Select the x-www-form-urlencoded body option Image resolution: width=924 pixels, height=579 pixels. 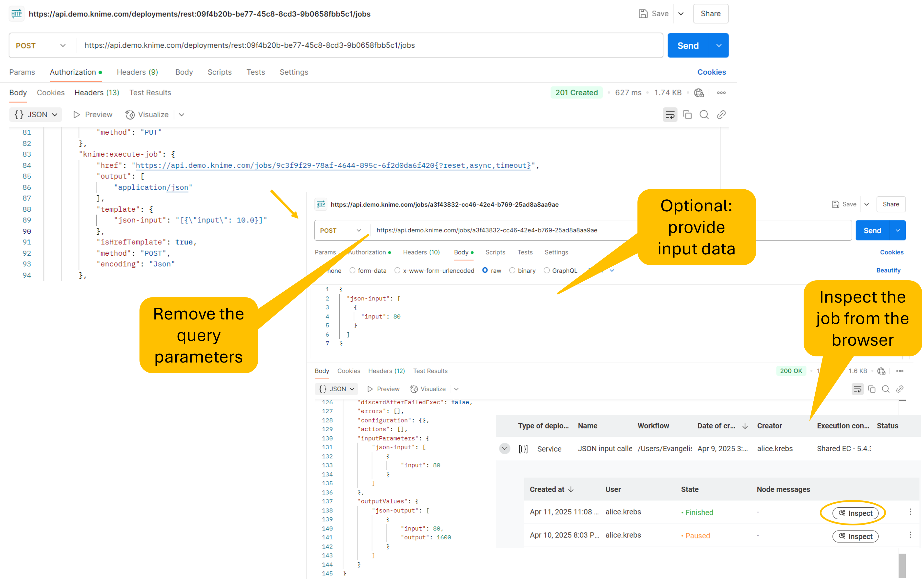pos(397,270)
